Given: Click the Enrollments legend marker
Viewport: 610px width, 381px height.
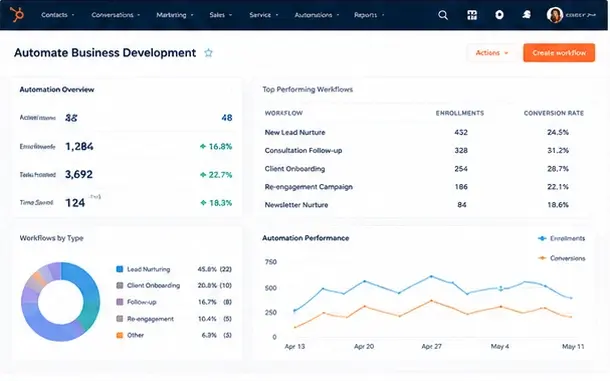Looking at the screenshot, I should pyautogui.click(x=542, y=238).
